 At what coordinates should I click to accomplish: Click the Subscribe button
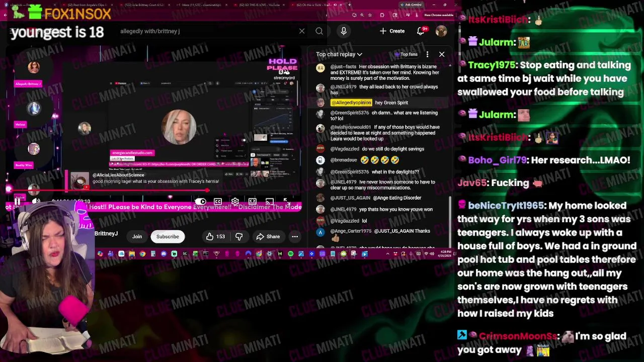pos(168,236)
